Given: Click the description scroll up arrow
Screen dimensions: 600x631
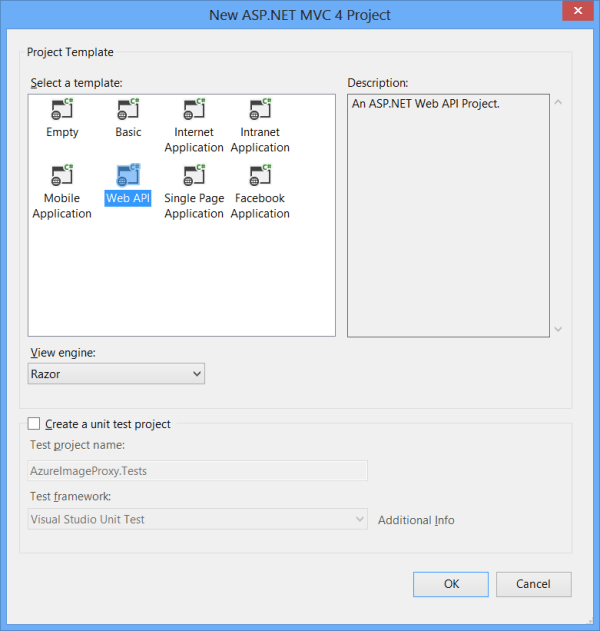Looking at the screenshot, I should pyautogui.click(x=558, y=102).
